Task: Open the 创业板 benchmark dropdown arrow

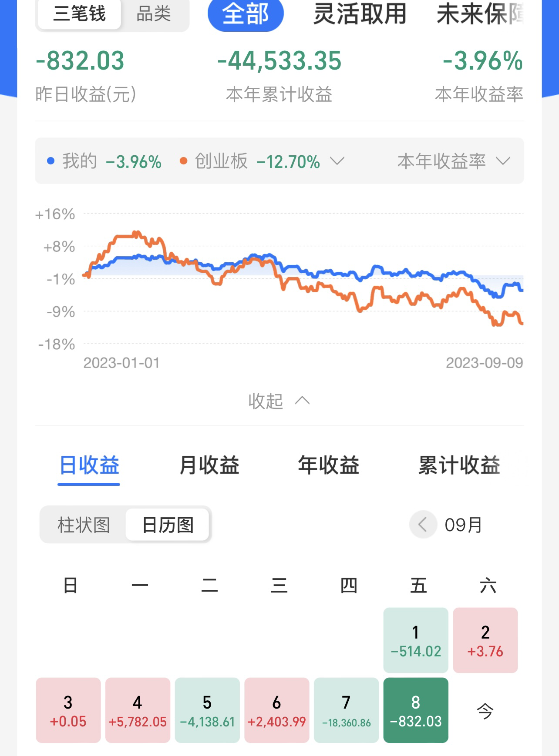Action: click(x=337, y=161)
